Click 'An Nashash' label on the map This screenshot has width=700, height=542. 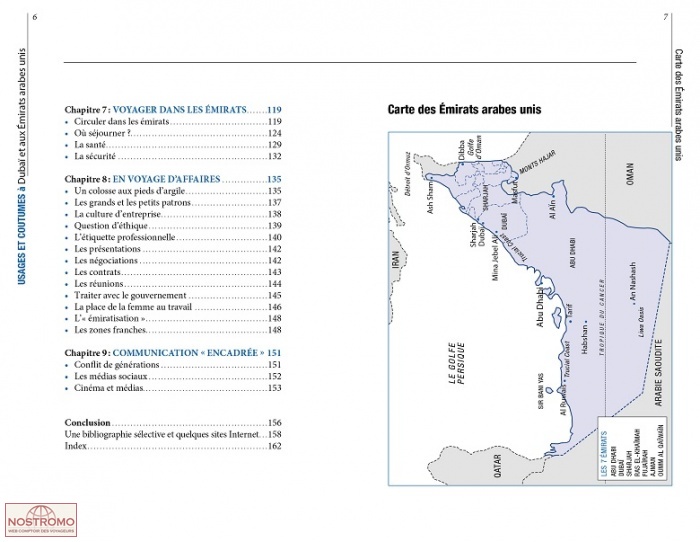(632, 282)
